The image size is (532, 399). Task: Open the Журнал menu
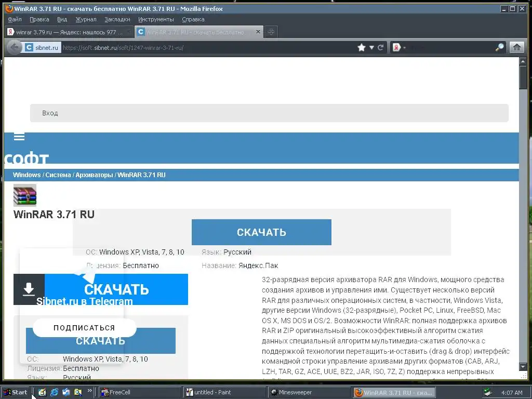86,19
